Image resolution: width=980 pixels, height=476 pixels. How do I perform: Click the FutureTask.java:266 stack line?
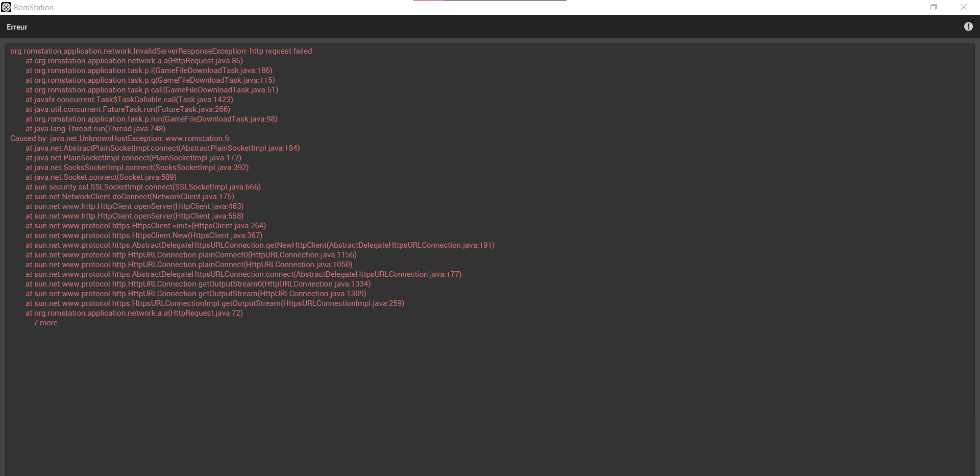click(x=128, y=109)
